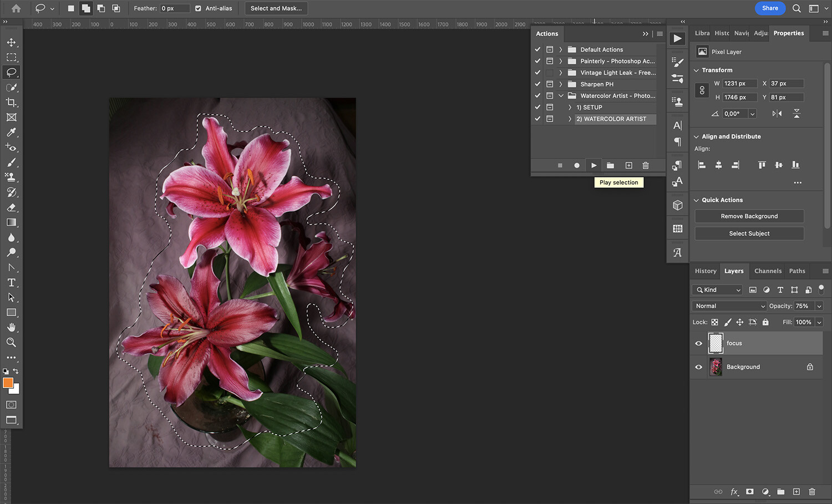
Task: Switch to the Channels tab
Action: click(x=768, y=271)
